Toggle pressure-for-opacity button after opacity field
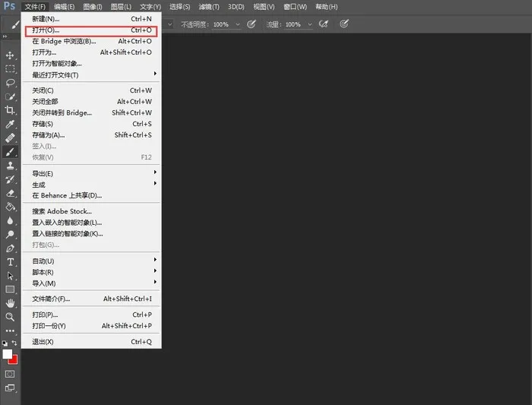The image size is (532, 405). click(x=252, y=24)
